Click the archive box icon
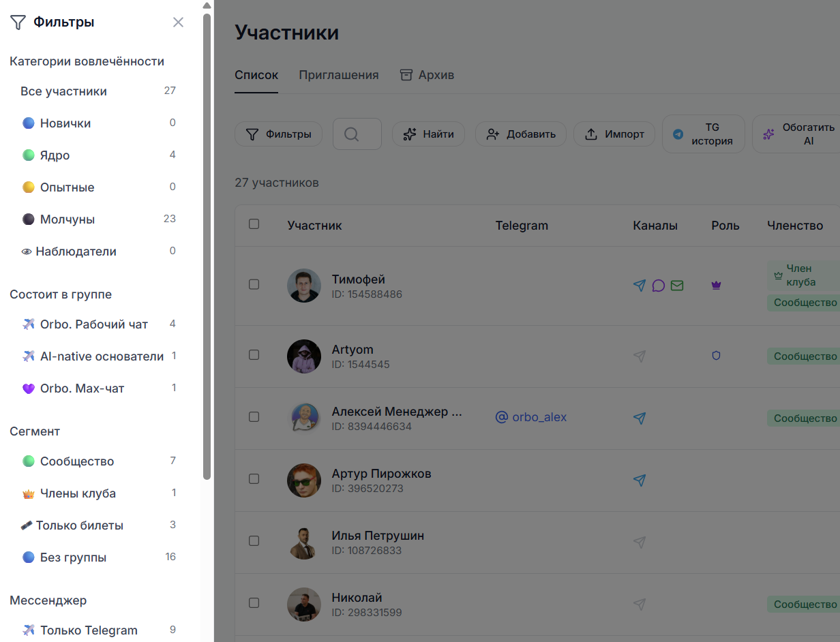840x642 pixels. point(406,75)
